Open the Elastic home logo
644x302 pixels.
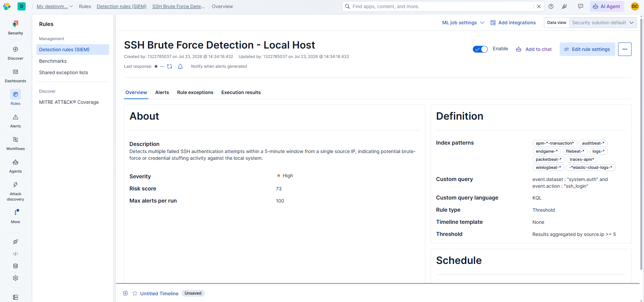click(x=7, y=6)
